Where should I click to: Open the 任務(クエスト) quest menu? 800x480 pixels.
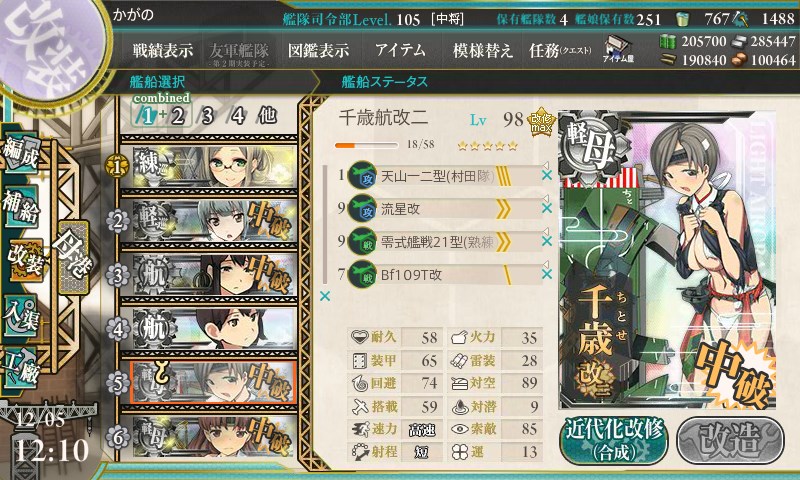click(560, 50)
